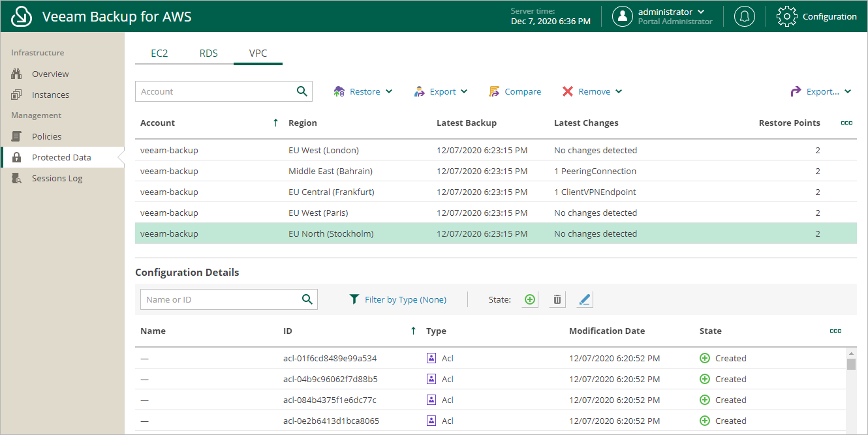Click the Compare icon in toolbar
868x435 pixels.
tap(494, 92)
